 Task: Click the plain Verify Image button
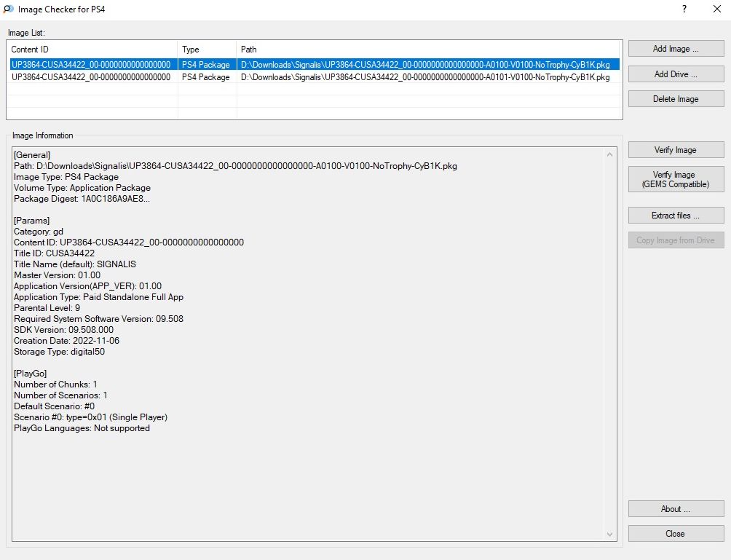(x=676, y=150)
